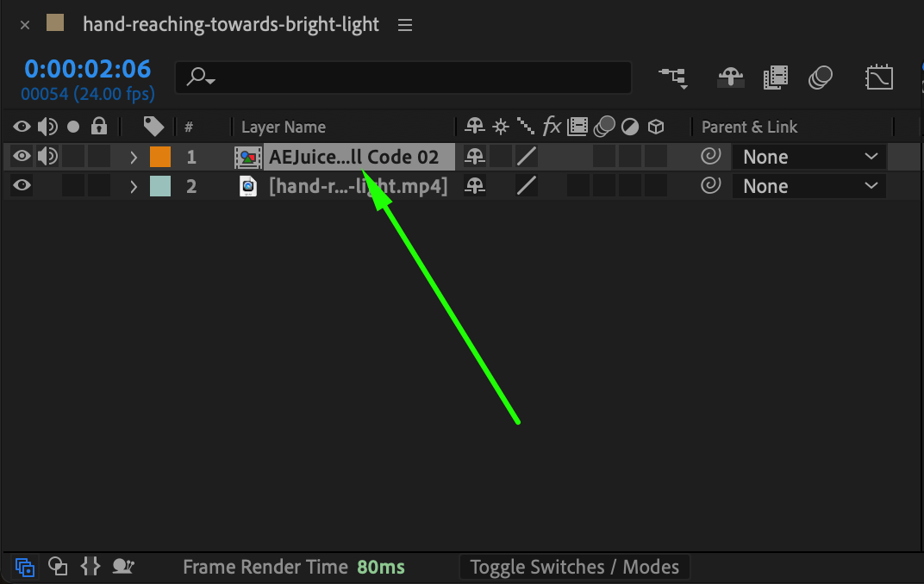The width and height of the screenshot is (924, 584).
Task: Toggle the In/Out/Duration/Stretch panes button
Action: click(x=91, y=566)
